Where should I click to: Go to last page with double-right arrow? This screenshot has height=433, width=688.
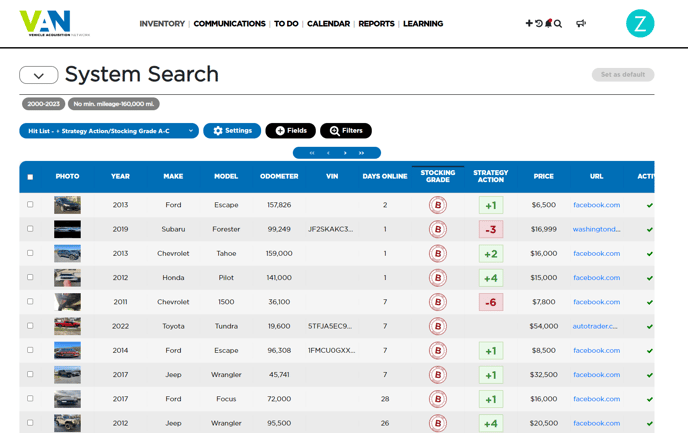(x=362, y=153)
